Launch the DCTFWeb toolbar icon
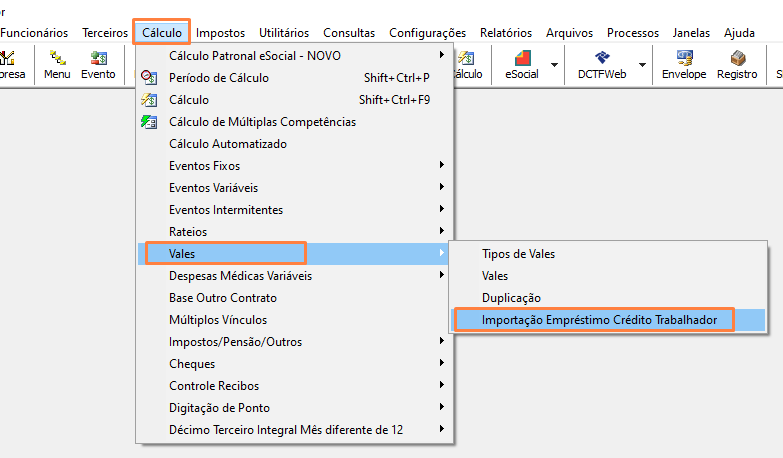 point(602,65)
